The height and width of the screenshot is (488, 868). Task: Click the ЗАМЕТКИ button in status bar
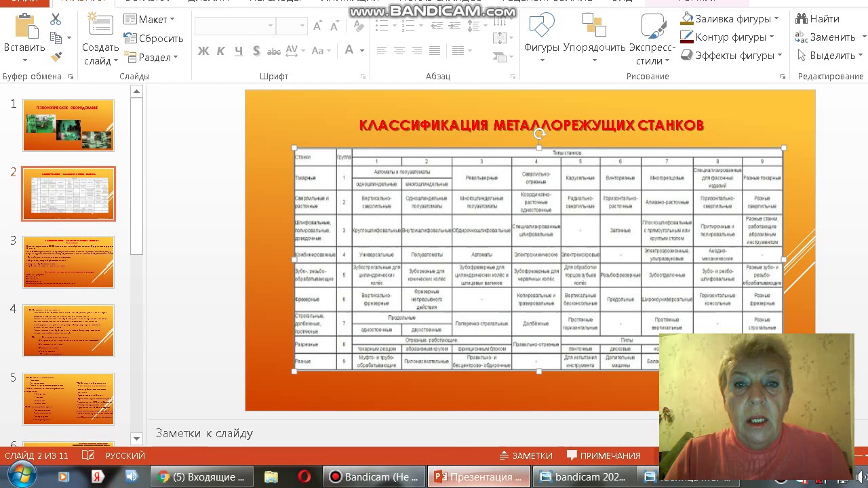point(526,455)
